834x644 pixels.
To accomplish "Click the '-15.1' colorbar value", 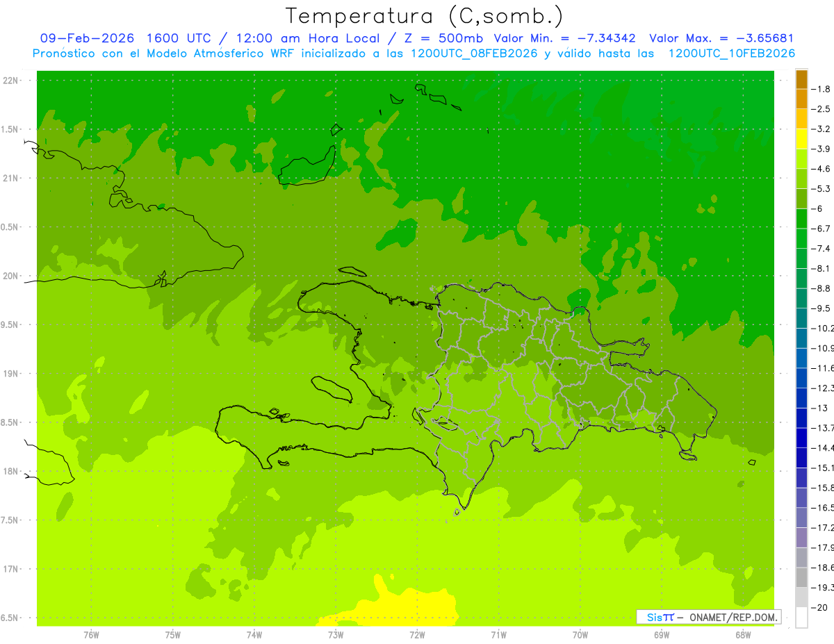I will [823, 468].
